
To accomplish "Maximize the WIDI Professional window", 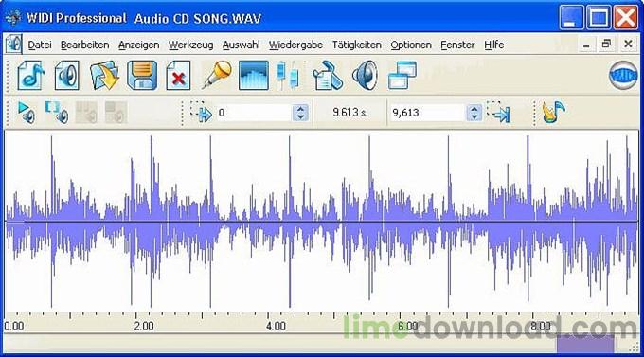I will coord(599,18).
